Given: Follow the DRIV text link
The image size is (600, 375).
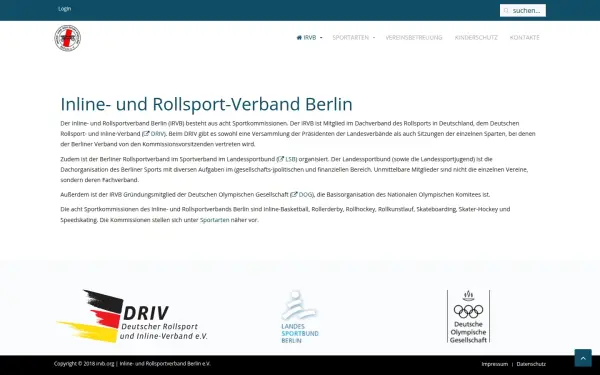Looking at the screenshot, I should (157, 134).
